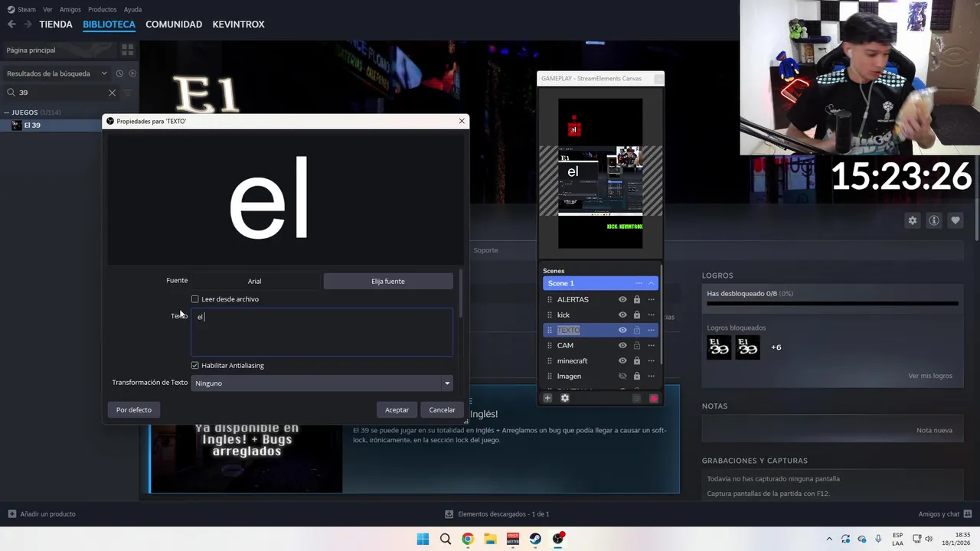Screen dimensions: 980x551
Task: Open the Ayuda menu
Action: 132,9
